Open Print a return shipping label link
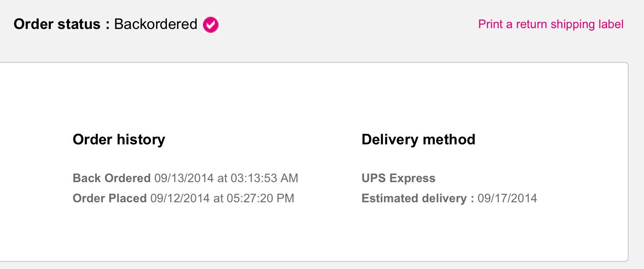The image size is (644, 269). pos(551,24)
